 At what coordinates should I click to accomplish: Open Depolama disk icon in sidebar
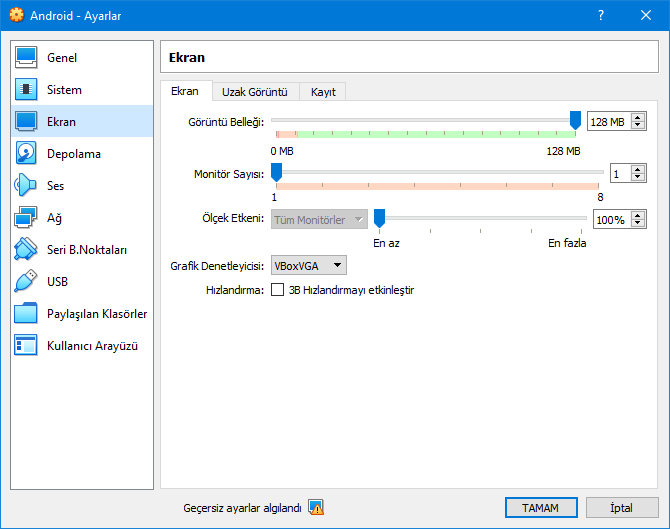coord(27,154)
